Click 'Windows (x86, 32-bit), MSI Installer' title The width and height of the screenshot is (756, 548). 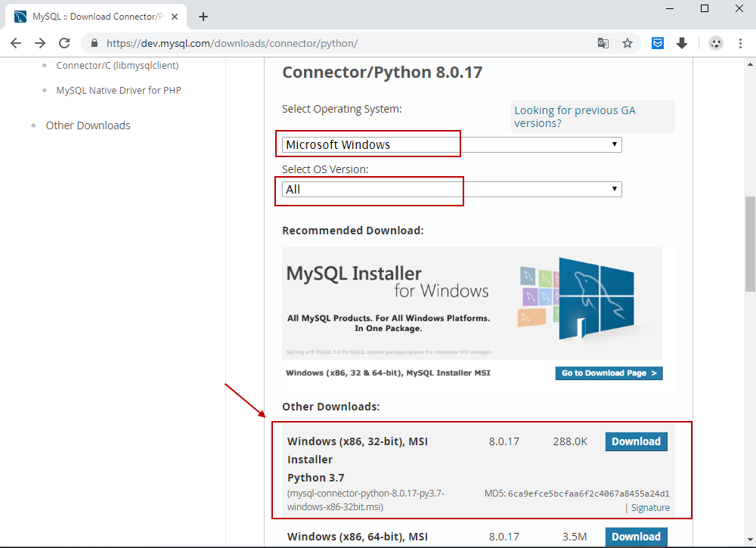(x=358, y=450)
